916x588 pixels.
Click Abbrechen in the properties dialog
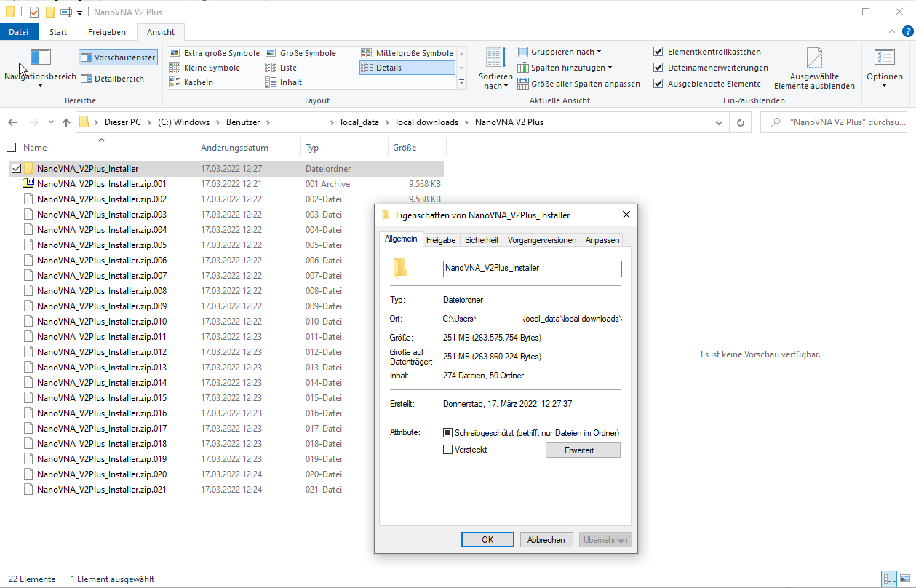[546, 539]
